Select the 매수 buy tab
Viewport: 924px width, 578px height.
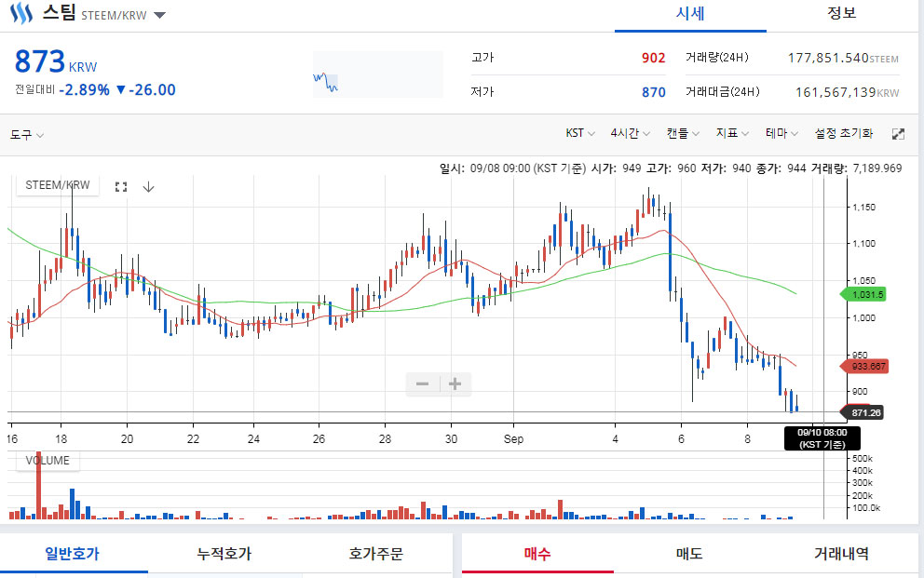537,553
